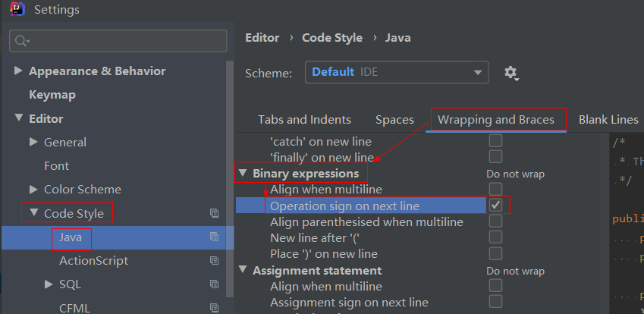Open Keymap settings page
Viewport: 644px width, 314px height.
point(52,95)
